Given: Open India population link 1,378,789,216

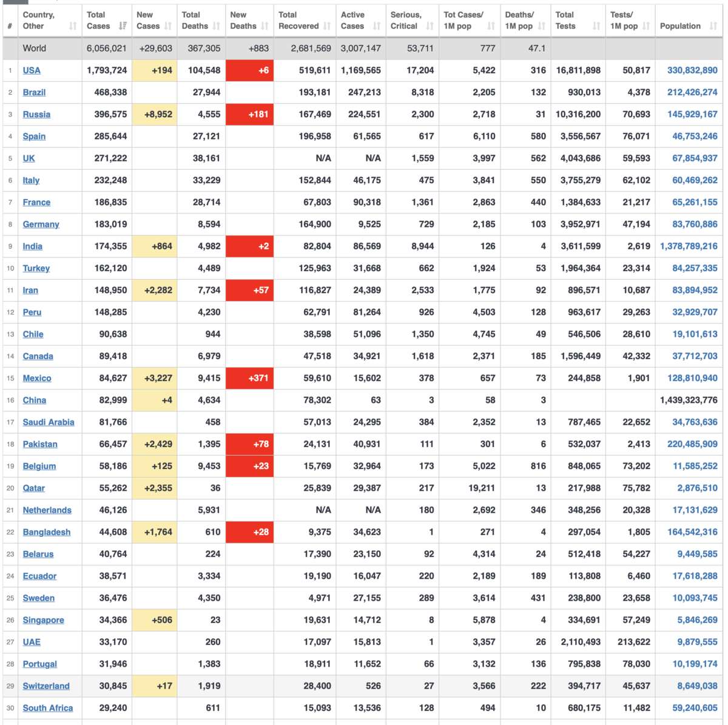Looking at the screenshot, I should click(689, 246).
